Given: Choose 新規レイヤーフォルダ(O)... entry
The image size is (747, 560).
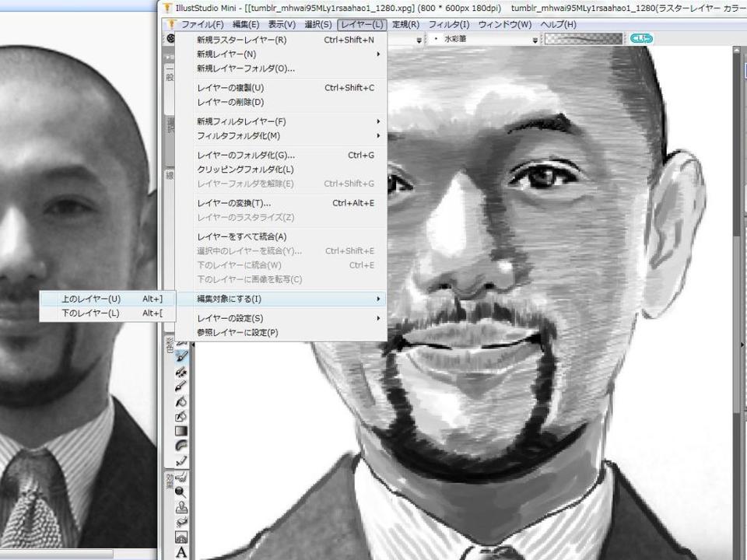Looking at the screenshot, I should [x=281, y=68].
